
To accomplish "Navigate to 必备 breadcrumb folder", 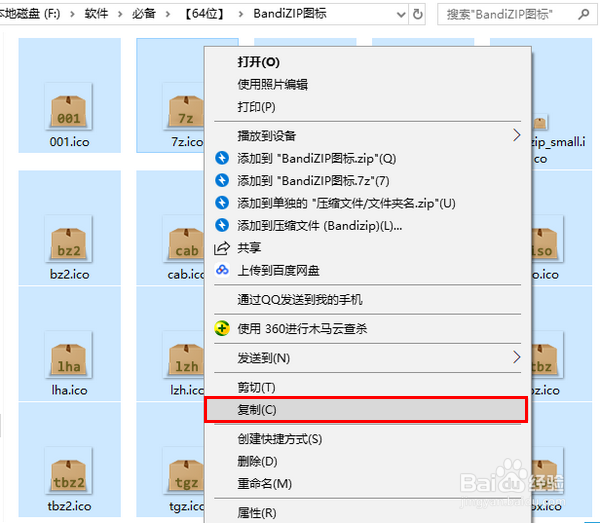I will pos(144,14).
